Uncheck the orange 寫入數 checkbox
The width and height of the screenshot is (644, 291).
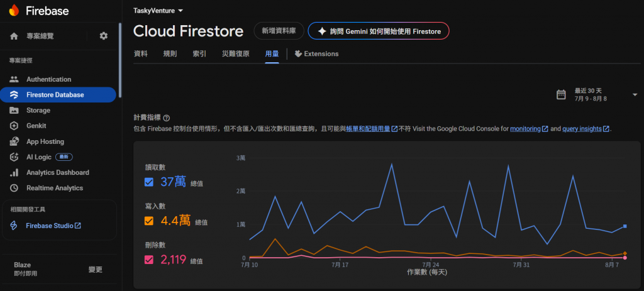coord(148,221)
